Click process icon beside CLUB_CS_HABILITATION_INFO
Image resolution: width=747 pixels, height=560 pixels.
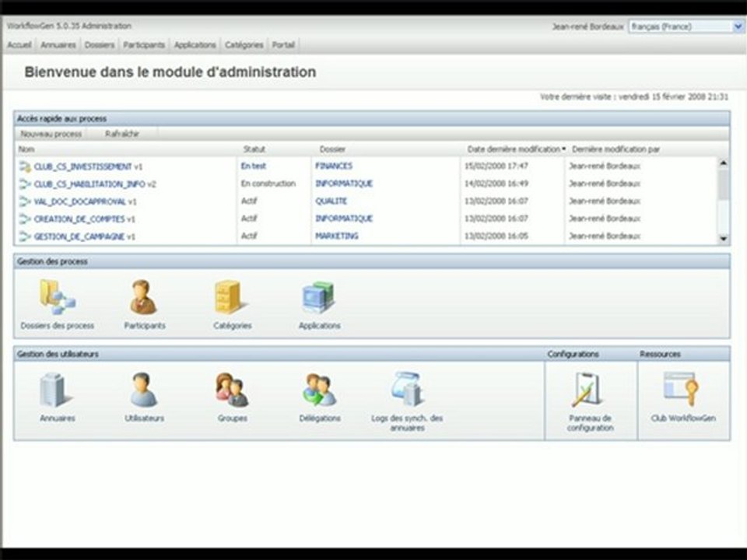tap(25, 184)
